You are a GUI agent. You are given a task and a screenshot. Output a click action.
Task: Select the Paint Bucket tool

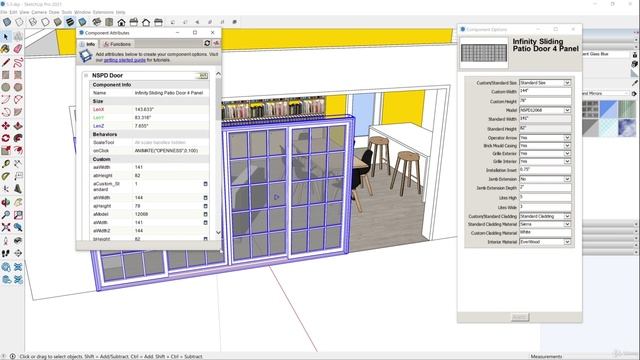point(6,49)
